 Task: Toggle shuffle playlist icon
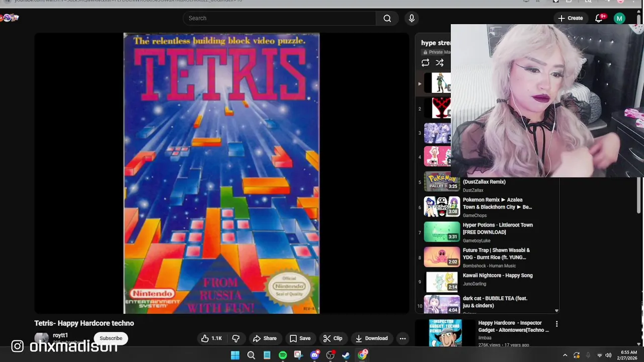pyautogui.click(x=440, y=63)
